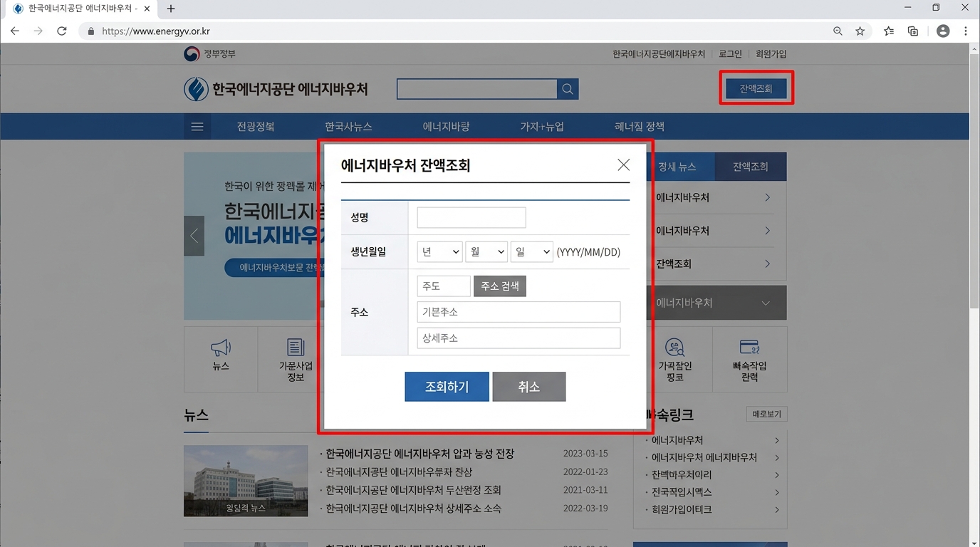
Task: Click the 상세주소 detail address field
Action: coord(518,338)
